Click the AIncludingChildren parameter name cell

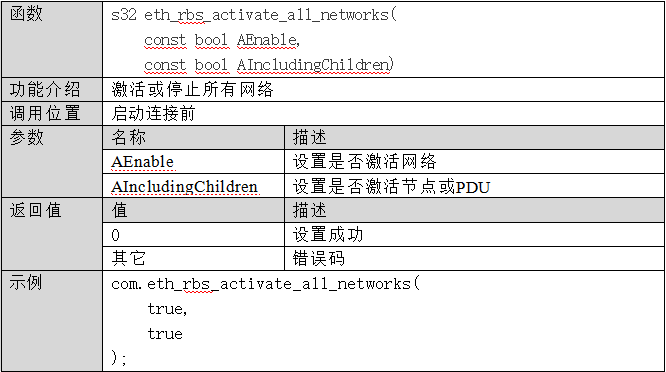(193, 186)
